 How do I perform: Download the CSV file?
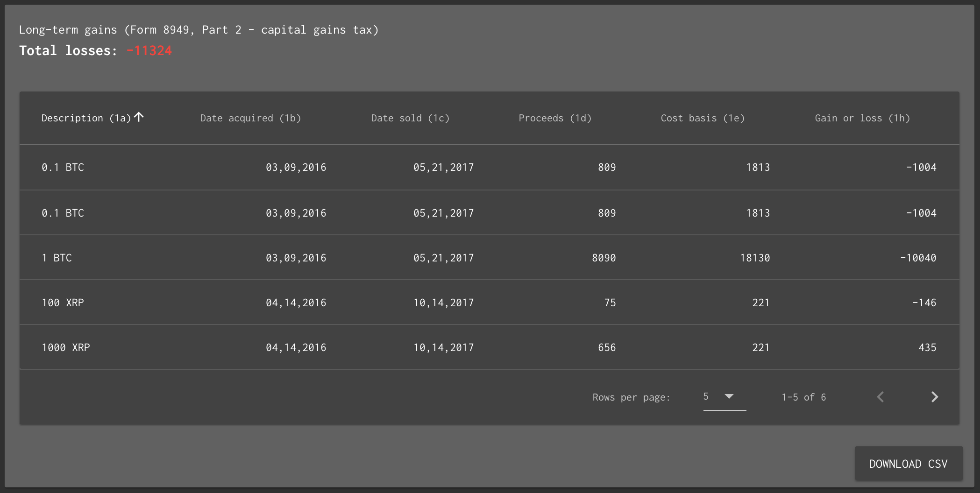909,464
